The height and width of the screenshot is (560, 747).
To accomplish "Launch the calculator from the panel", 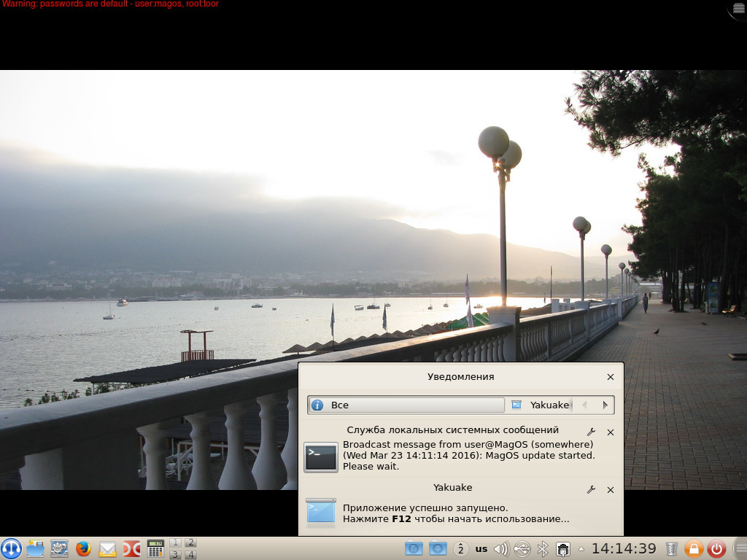I will pos(155,548).
